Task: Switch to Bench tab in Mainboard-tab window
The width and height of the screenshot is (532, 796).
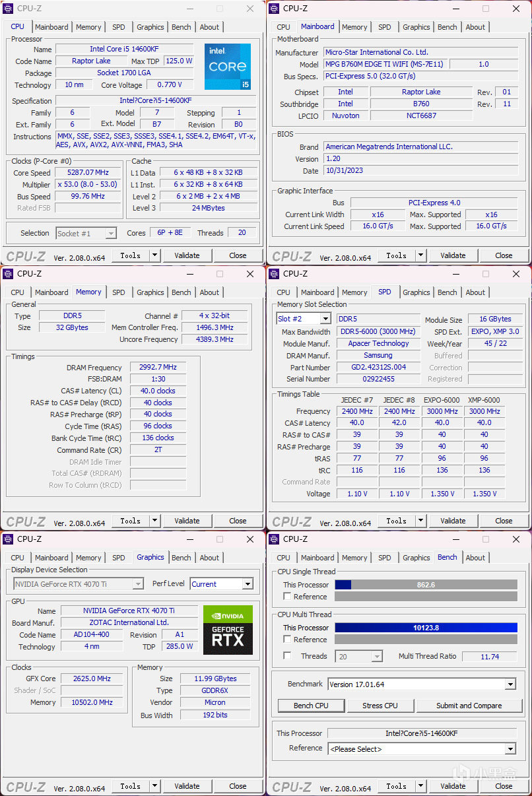Action: [x=447, y=27]
